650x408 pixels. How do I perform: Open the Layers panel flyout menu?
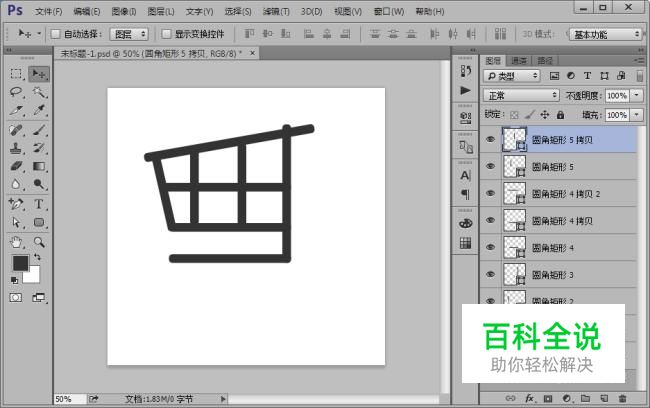click(x=640, y=61)
